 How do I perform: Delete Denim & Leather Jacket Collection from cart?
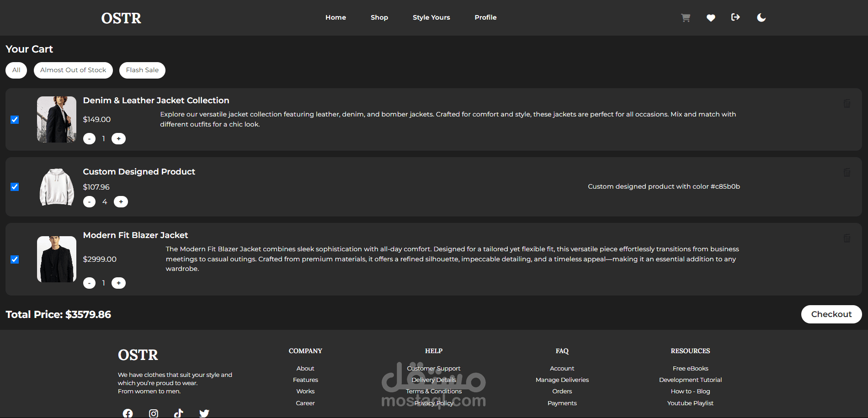[x=847, y=104]
